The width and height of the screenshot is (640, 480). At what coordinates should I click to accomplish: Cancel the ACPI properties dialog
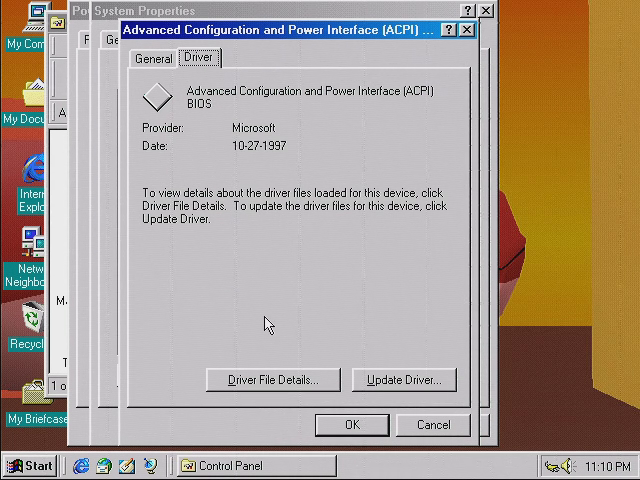(x=433, y=425)
